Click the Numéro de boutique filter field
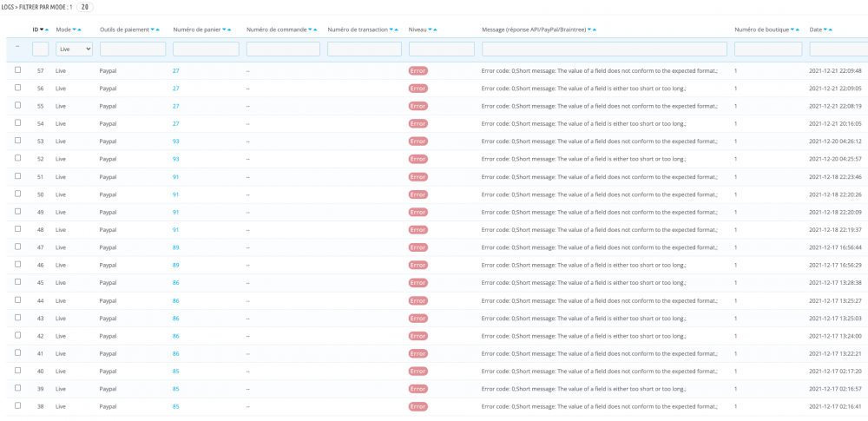Image resolution: width=868 pixels, height=421 pixels. click(768, 49)
